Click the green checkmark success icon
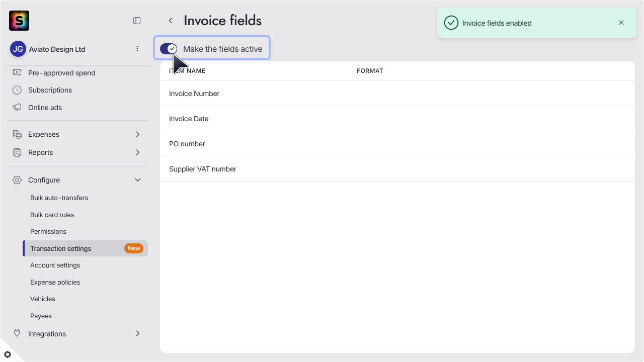The width and height of the screenshot is (644, 362). (x=451, y=23)
